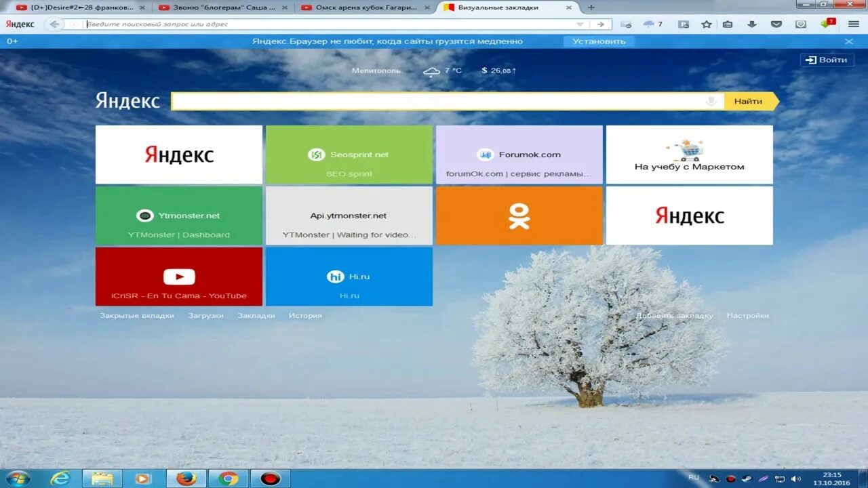Open the На учебу с Маркетом tile
Screen dimensions: 868x488
(690, 155)
